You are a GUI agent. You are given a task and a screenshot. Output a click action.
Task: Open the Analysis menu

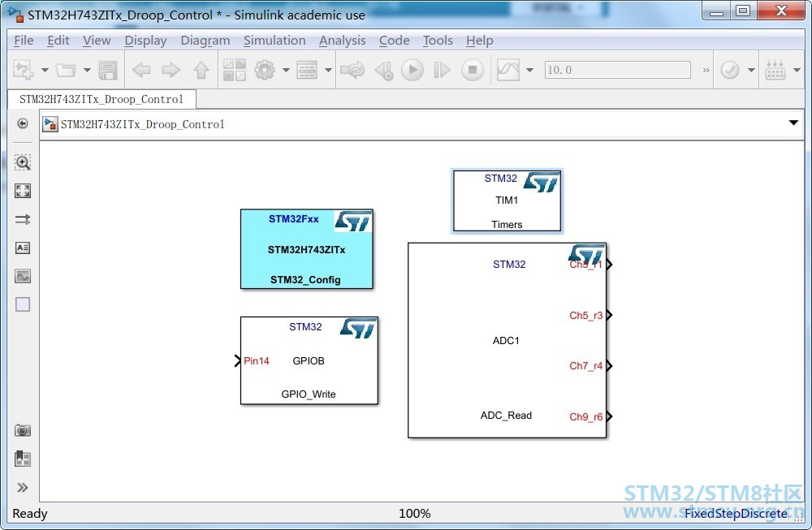click(343, 41)
